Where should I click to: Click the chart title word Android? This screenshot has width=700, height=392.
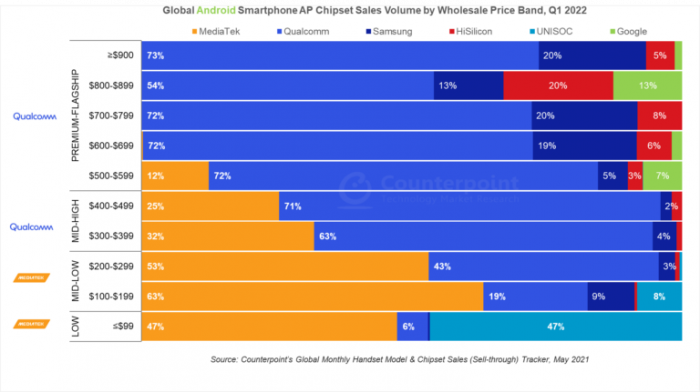pyautogui.click(x=216, y=10)
